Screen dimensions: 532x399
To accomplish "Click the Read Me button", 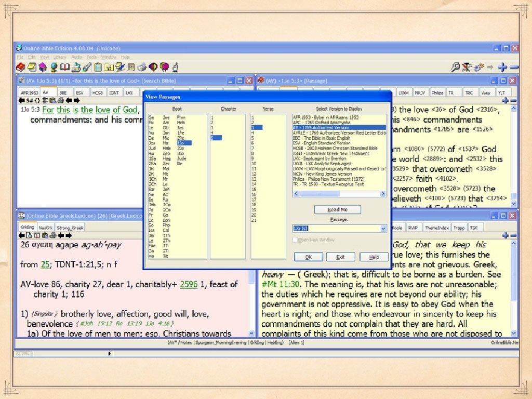I will tap(338, 210).
